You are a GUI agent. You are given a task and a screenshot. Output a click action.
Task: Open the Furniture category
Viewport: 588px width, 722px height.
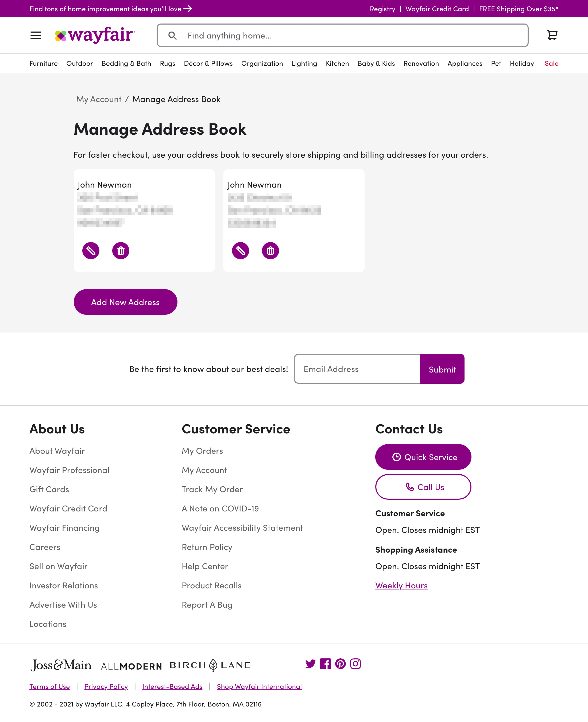[43, 63]
